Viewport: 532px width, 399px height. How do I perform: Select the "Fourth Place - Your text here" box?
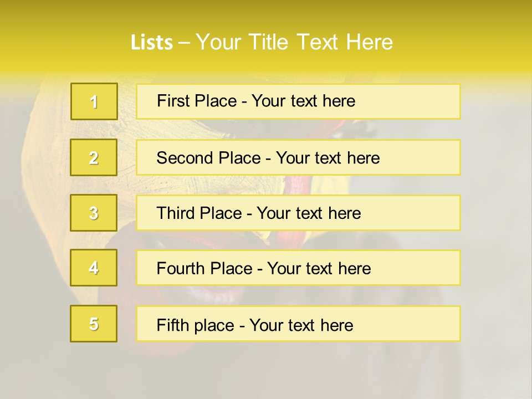click(298, 268)
